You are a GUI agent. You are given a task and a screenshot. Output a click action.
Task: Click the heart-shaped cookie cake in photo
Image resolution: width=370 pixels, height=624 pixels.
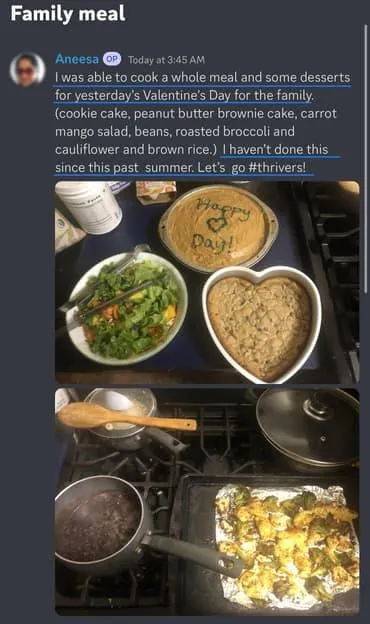coord(262,324)
